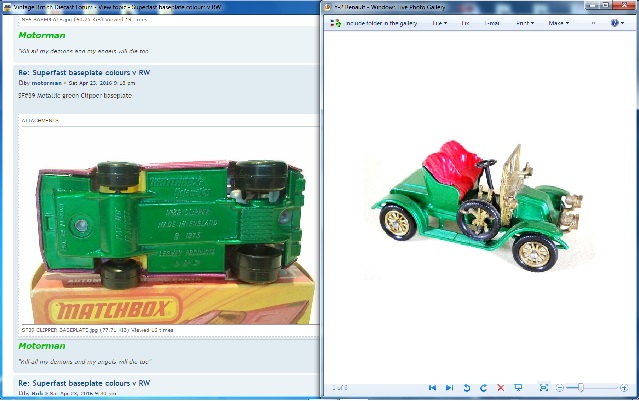
Task: Start slide show from bottom bar
Action: 517,387
